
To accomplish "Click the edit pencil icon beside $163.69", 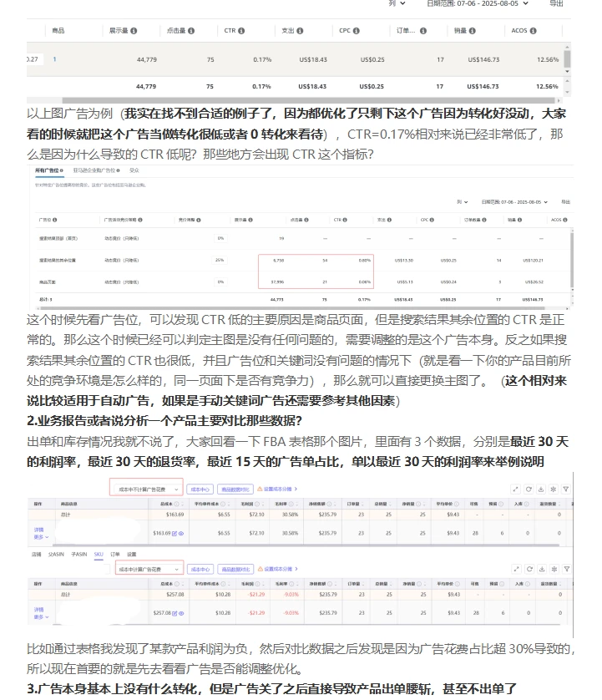I will point(175,533).
